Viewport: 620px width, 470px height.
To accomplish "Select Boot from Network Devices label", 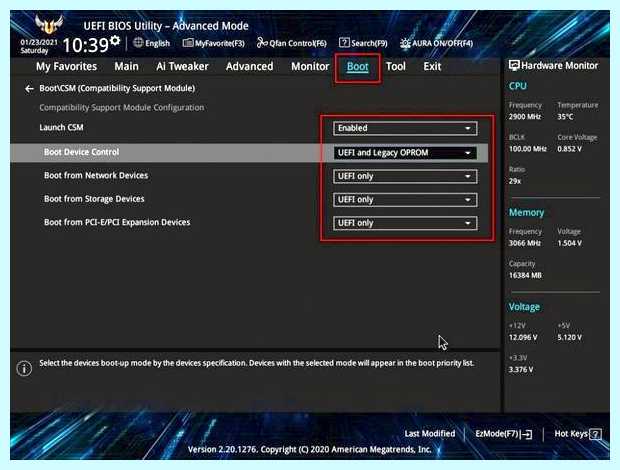I will click(x=96, y=175).
